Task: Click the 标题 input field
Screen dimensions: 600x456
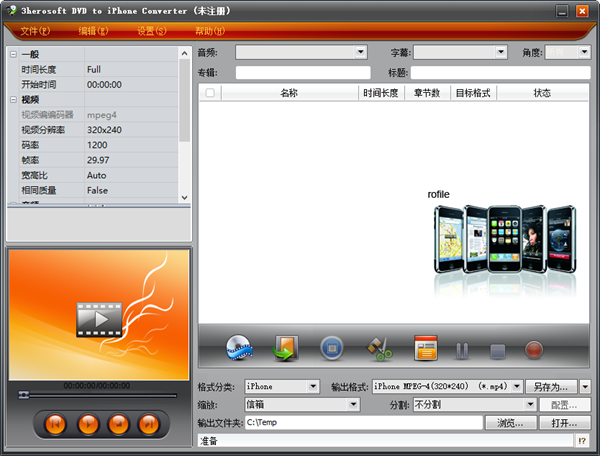Action: coord(501,72)
